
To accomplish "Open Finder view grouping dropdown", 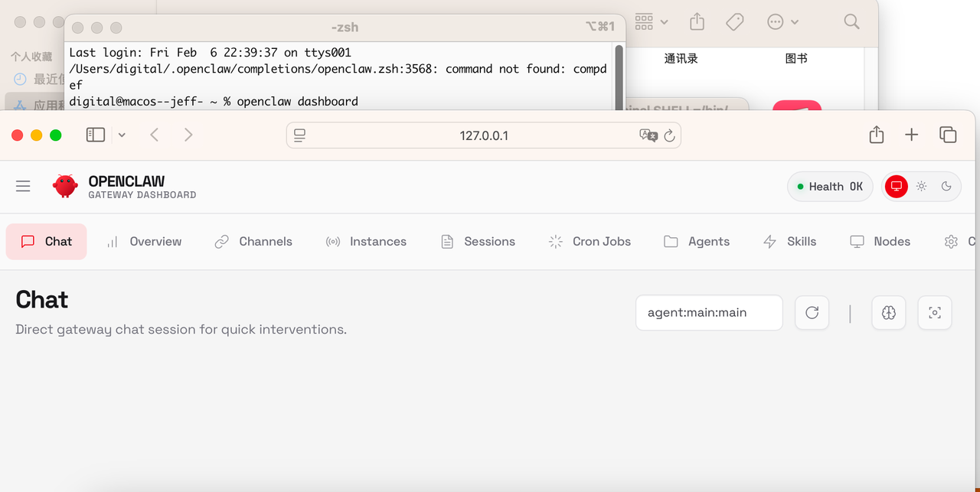I will [x=652, y=22].
